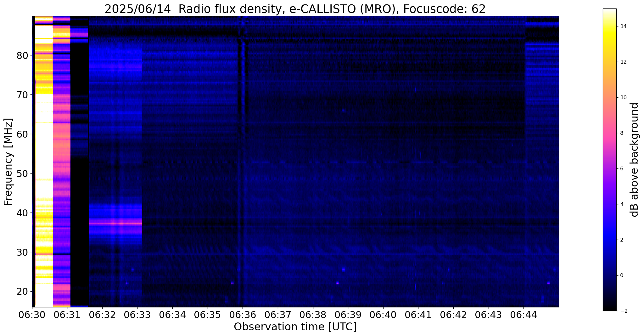
Task: Click the 'dB above background' colorbar label
Action: pos(635,160)
